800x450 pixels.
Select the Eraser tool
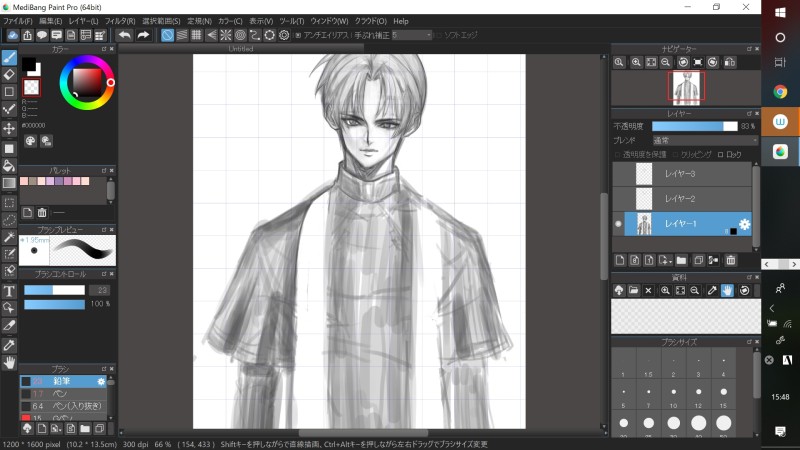coord(9,75)
